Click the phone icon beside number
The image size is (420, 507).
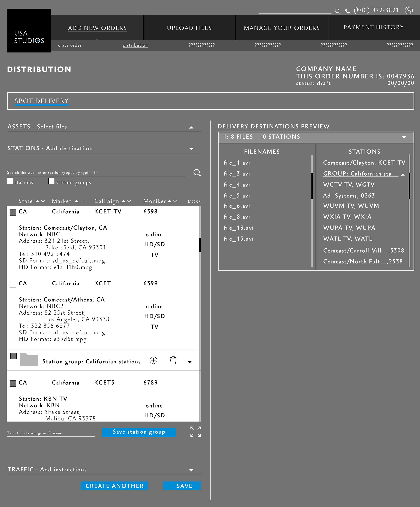point(347,11)
